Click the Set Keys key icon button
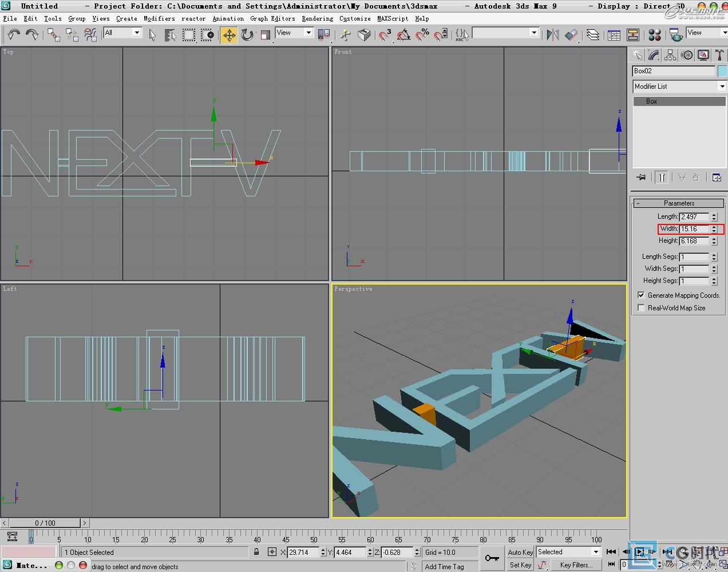This screenshot has height=572, width=728. [492, 558]
